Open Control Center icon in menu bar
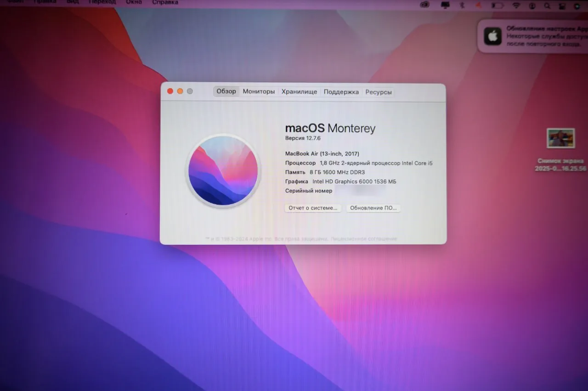588x391 pixels. [x=562, y=6]
